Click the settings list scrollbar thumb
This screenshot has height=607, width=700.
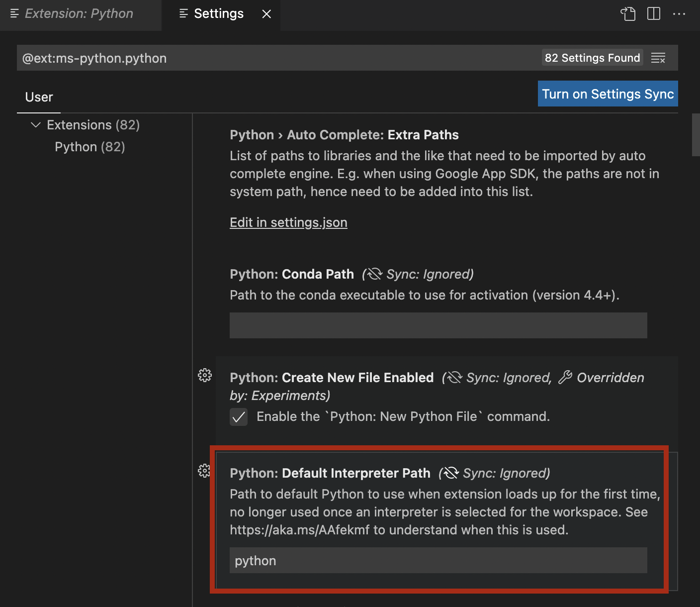(696, 135)
